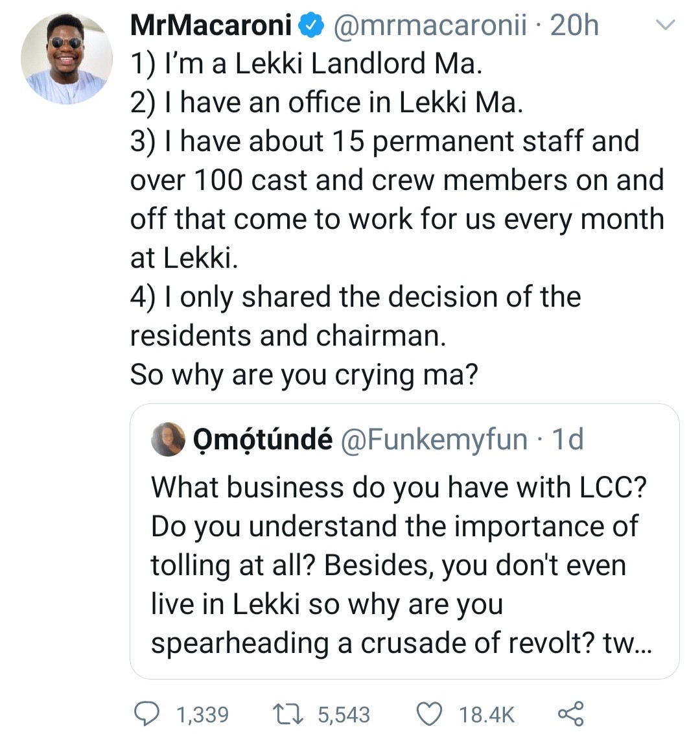Click the 1d timestamp on quoted tweet
Image resolution: width=700 pixels, height=734 pixels.
tap(566, 440)
